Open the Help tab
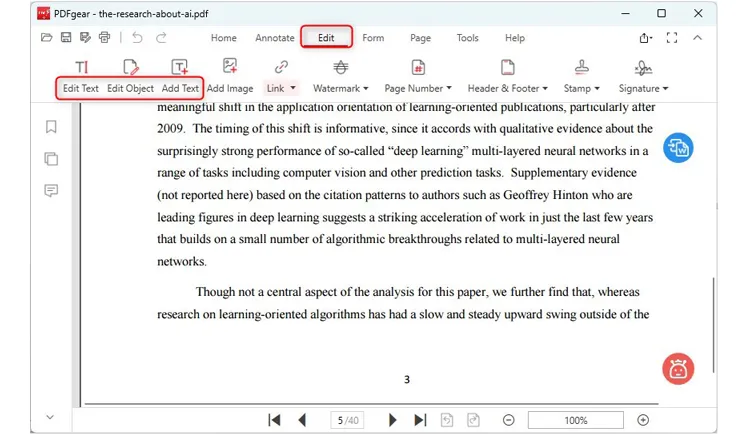The image size is (750, 434). pyautogui.click(x=515, y=38)
